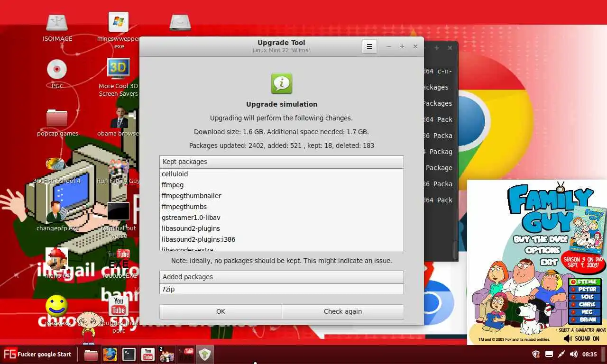Click the Kept packages column header
Viewport: 607px width, 364px height.
pos(282,162)
